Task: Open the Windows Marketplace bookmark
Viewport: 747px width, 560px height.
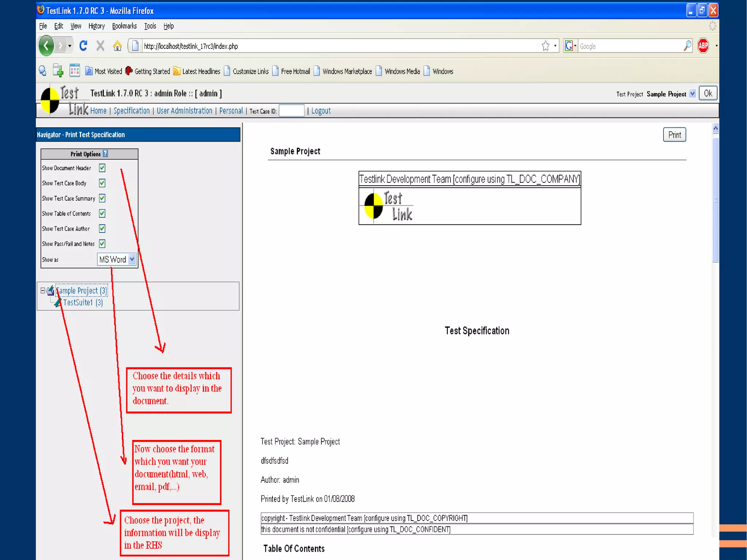Action: [342, 71]
